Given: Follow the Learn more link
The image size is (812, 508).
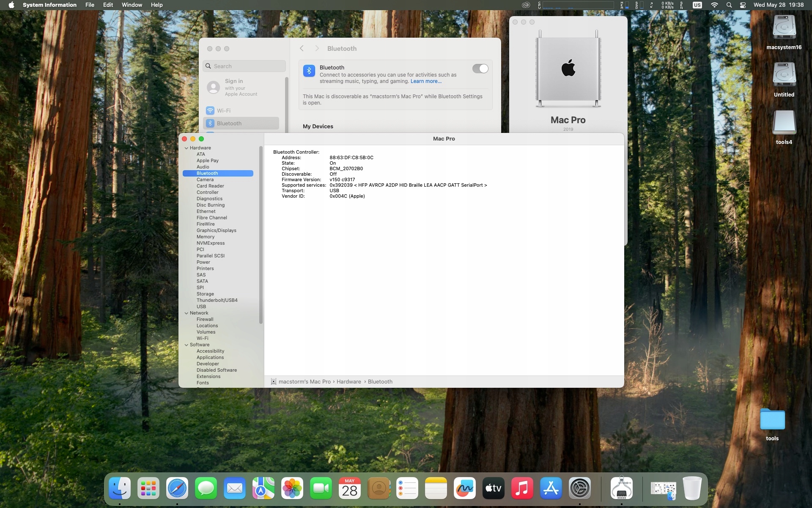Looking at the screenshot, I should pos(426,81).
